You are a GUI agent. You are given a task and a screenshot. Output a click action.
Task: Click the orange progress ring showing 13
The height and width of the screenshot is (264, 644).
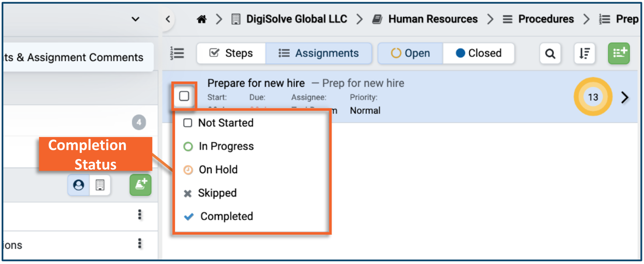click(x=593, y=97)
